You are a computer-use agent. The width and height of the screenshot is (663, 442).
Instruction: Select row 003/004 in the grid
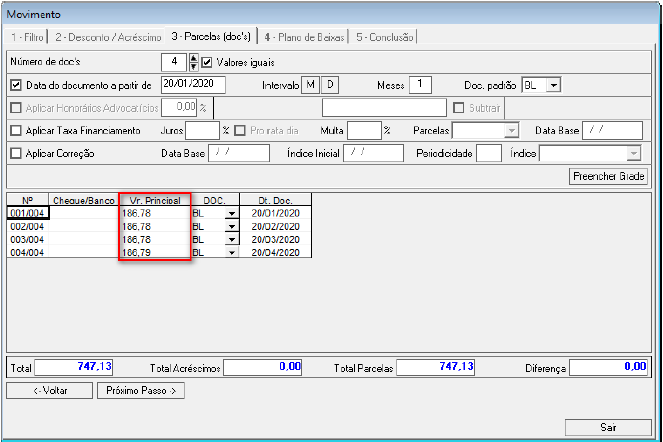[27, 239]
